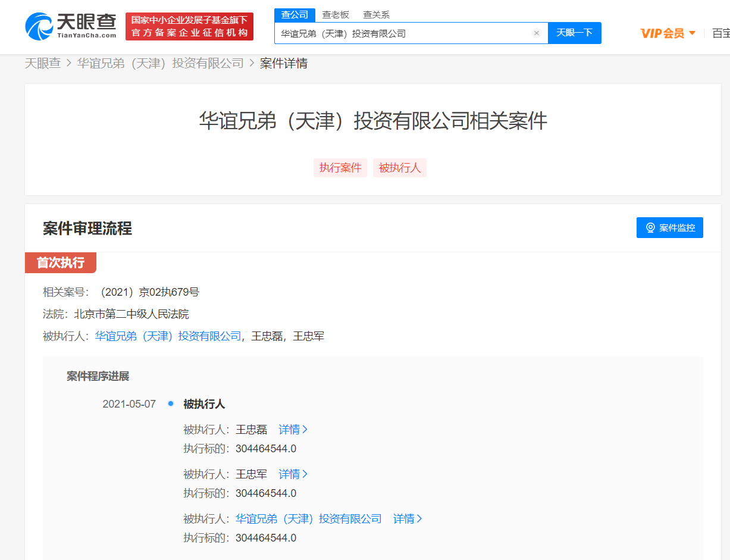Switch to the 查关系 search tab
Viewport: 730px width, 560px height.
tap(376, 15)
